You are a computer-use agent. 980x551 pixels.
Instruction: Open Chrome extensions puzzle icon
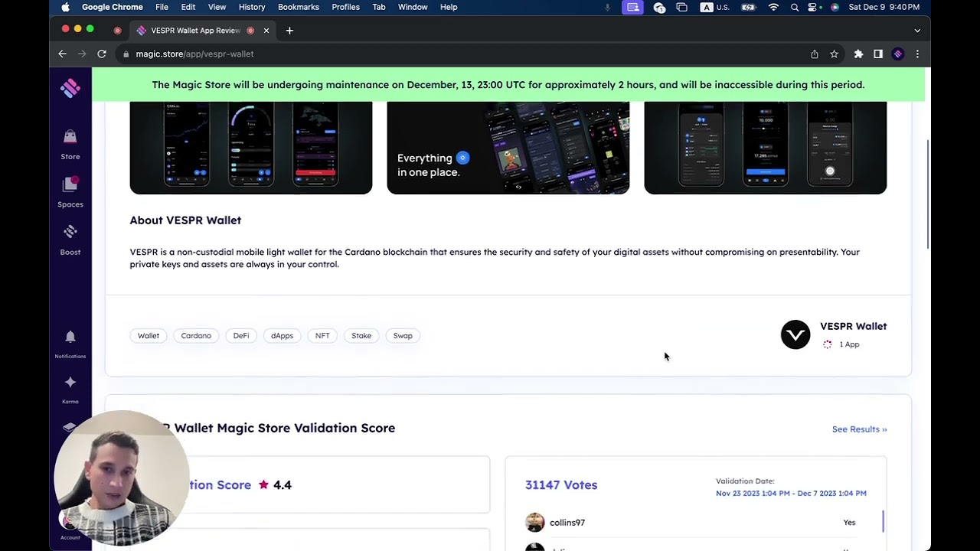pyautogui.click(x=858, y=54)
